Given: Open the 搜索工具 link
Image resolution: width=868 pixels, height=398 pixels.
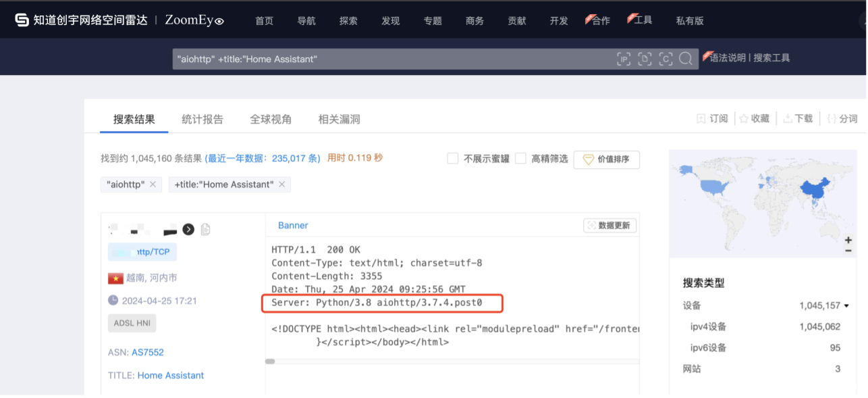Looking at the screenshot, I should (771, 58).
